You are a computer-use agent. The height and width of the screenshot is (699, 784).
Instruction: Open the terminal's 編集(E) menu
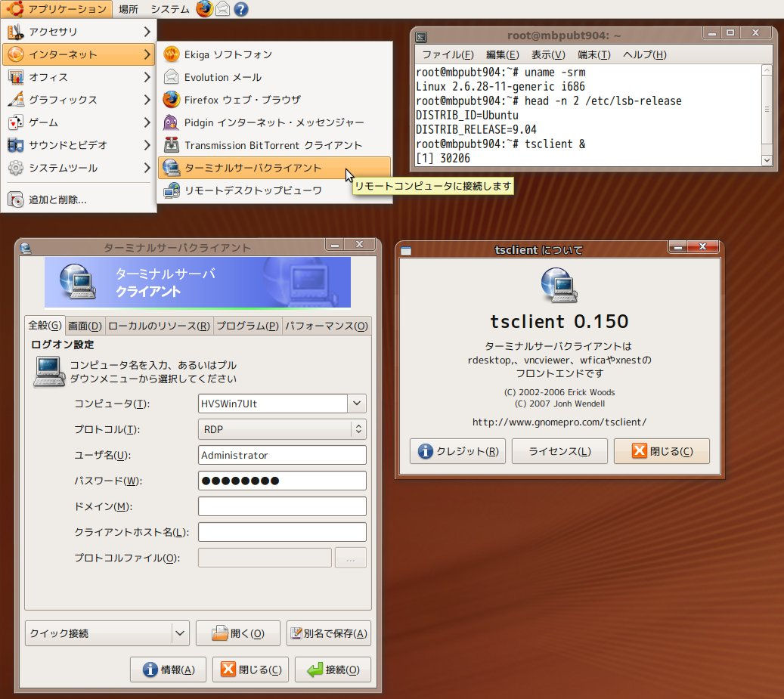pyautogui.click(x=503, y=54)
